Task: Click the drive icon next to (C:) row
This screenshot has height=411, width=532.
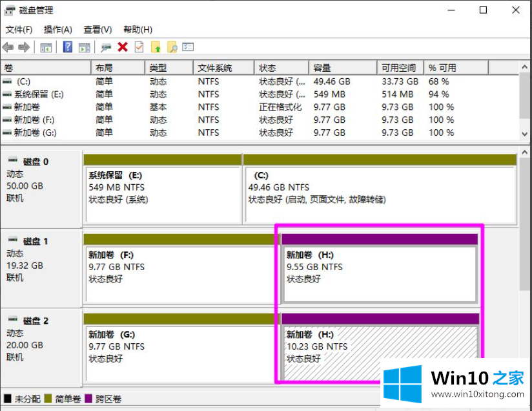Action: pyautogui.click(x=7, y=81)
